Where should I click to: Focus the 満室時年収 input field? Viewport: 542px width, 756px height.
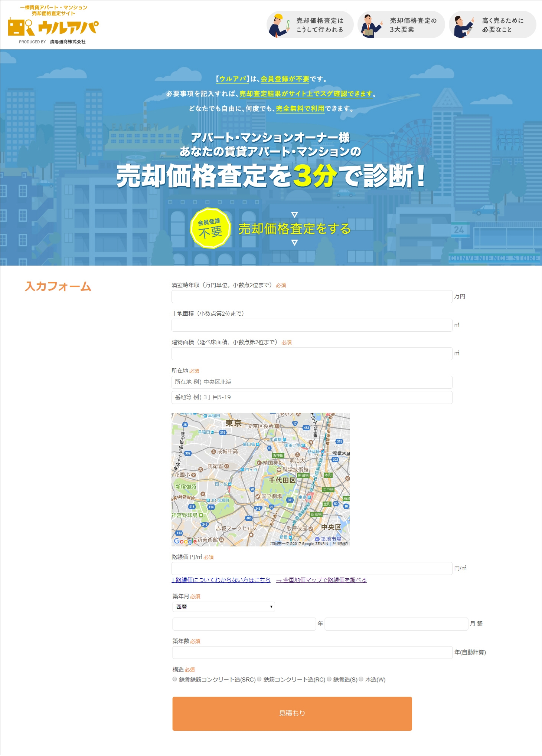312,296
